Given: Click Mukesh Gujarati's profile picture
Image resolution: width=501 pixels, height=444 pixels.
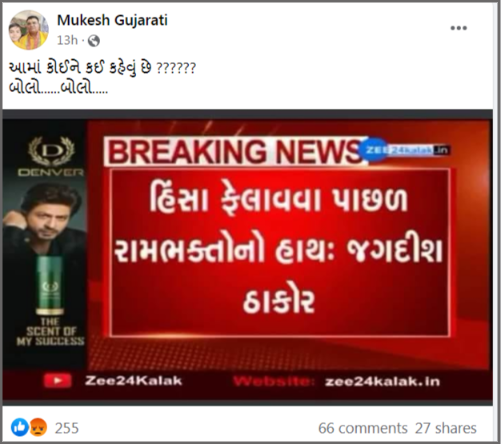Looking at the screenshot, I should [28, 30].
